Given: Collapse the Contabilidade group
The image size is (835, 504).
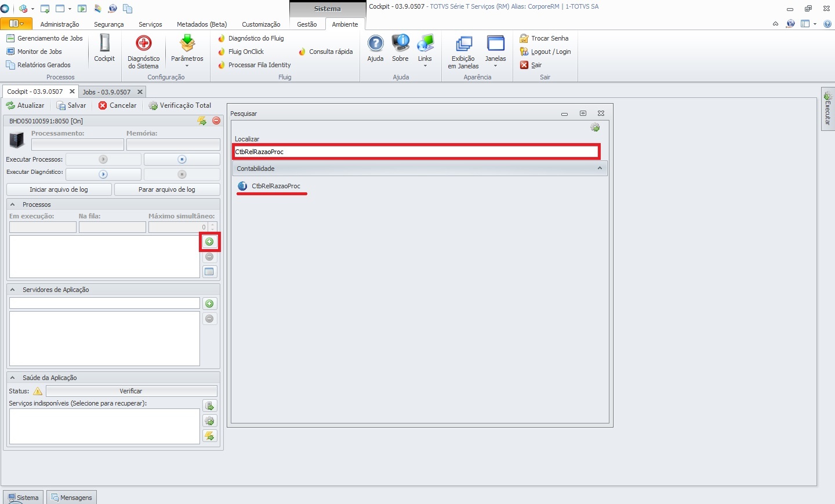Looking at the screenshot, I should pos(600,169).
